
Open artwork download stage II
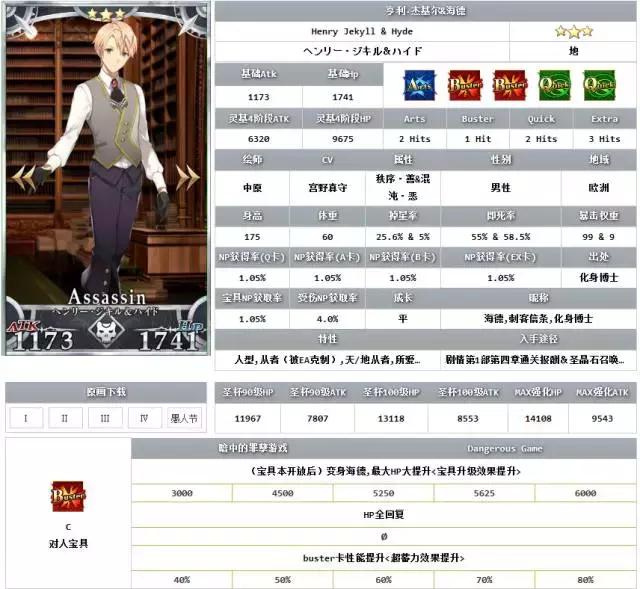[65, 418]
